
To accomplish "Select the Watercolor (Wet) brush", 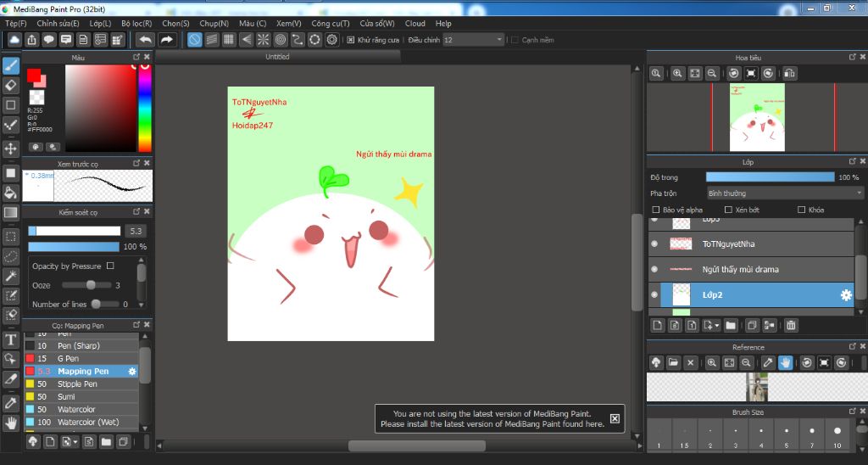I will [81, 423].
